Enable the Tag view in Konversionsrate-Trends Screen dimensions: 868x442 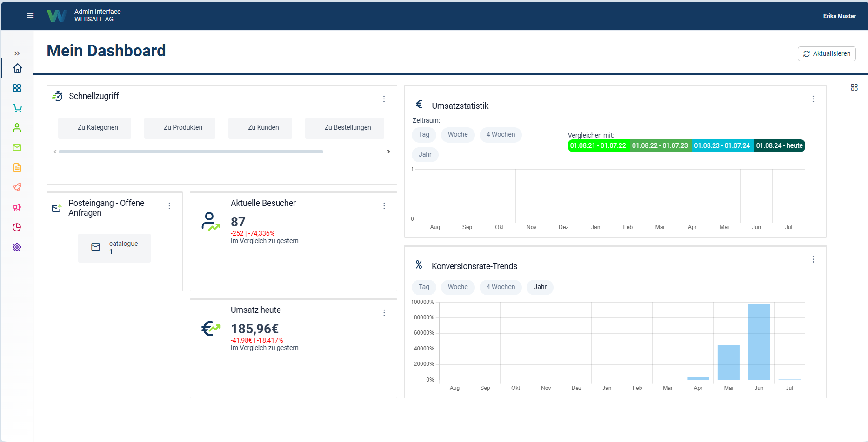tap(423, 287)
